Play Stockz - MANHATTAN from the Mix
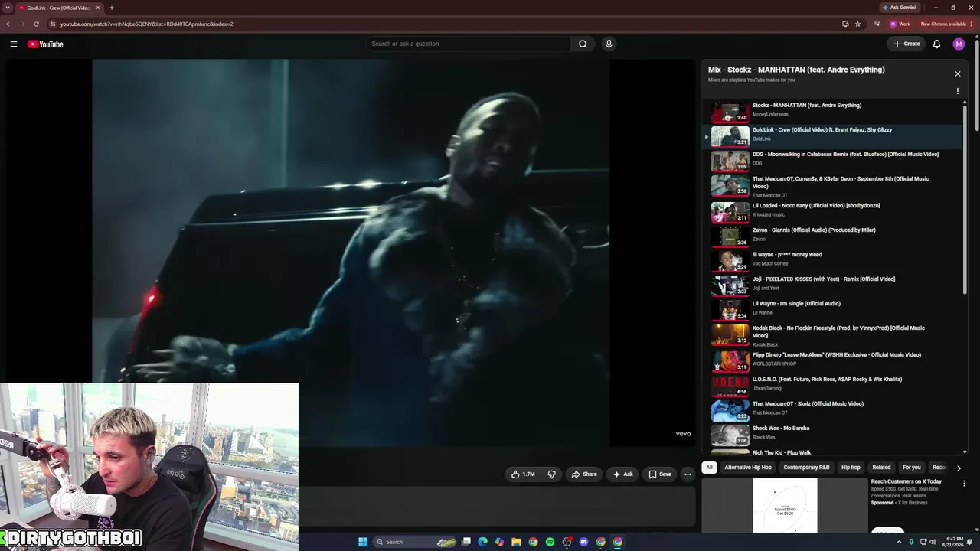 pyautogui.click(x=831, y=112)
